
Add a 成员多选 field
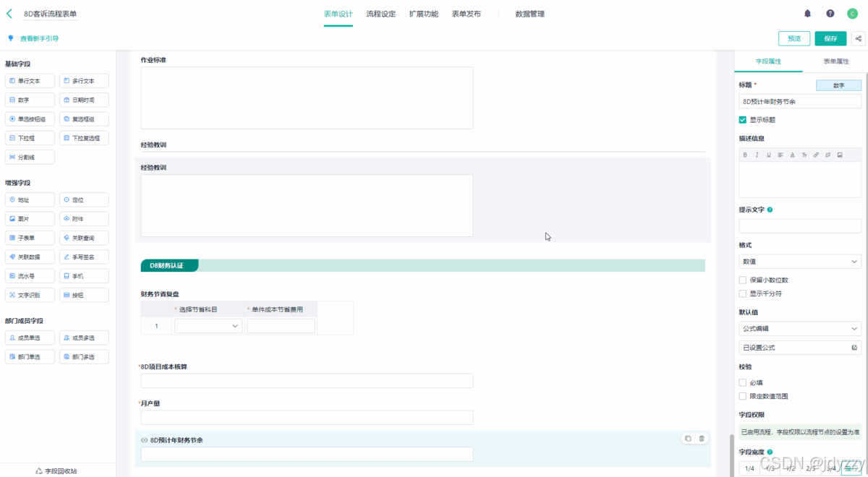pyautogui.click(x=84, y=338)
